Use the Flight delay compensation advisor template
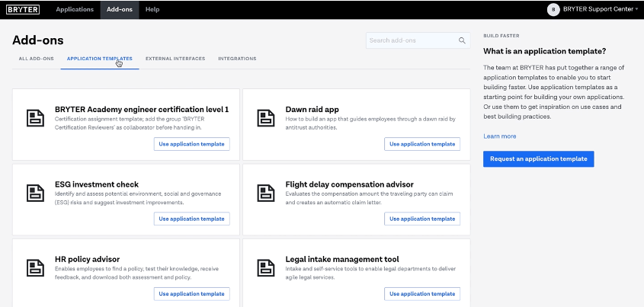The image size is (644, 307). [x=422, y=219]
